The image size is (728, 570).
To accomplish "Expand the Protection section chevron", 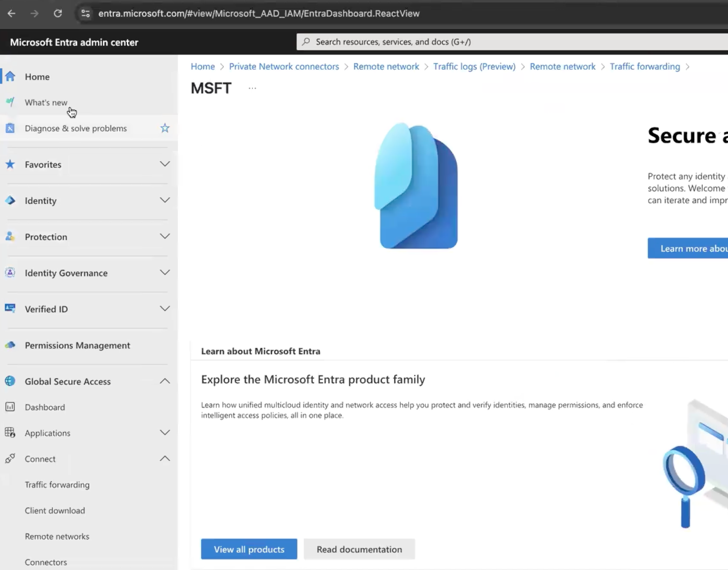I will point(165,236).
